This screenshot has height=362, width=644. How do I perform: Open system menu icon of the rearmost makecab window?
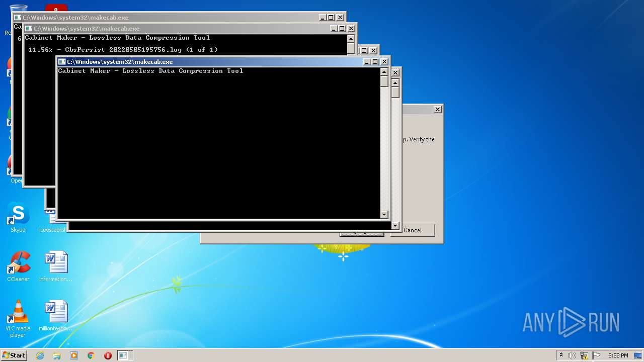click(x=18, y=18)
